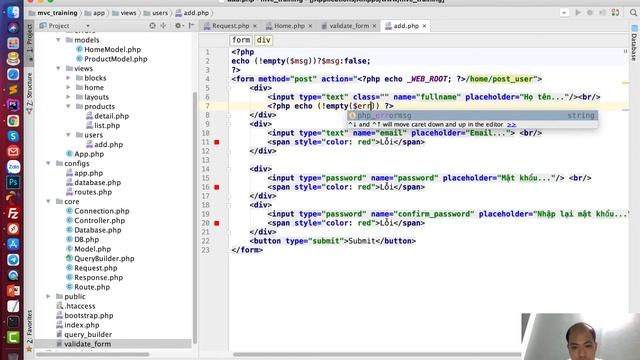Image resolution: width=640 pixels, height=360 pixels.
Task: Click the red breakpoint marker on line 11
Action: (x=217, y=142)
